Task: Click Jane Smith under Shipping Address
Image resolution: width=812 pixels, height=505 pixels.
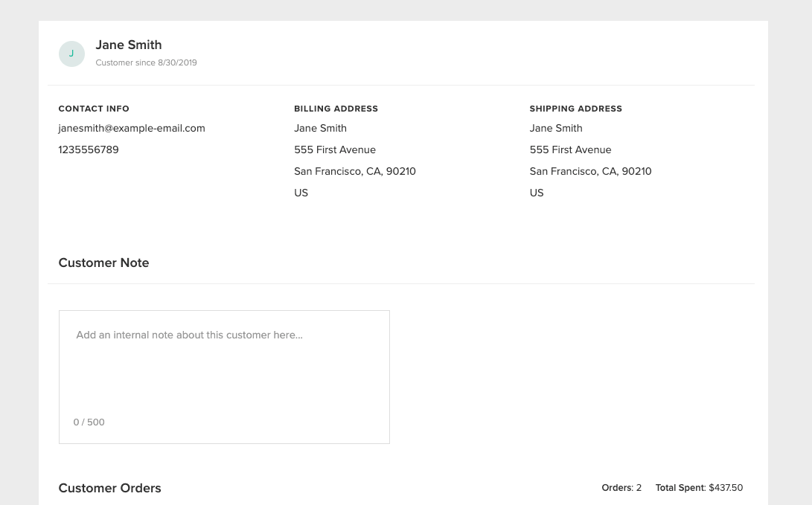Action: click(556, 129)
